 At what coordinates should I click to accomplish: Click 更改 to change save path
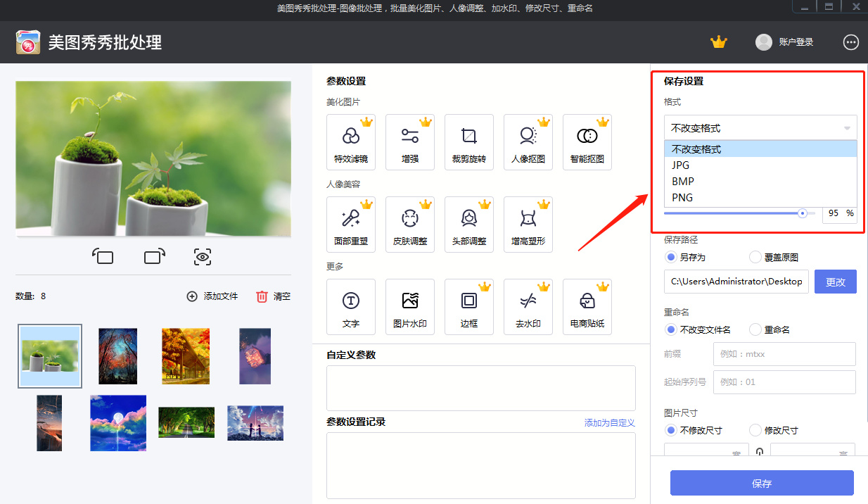836,282
